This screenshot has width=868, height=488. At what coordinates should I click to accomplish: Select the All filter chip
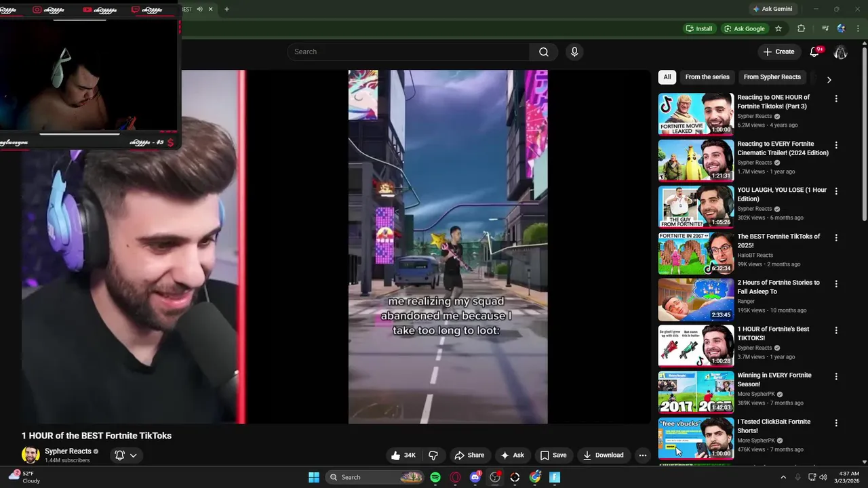667,77
